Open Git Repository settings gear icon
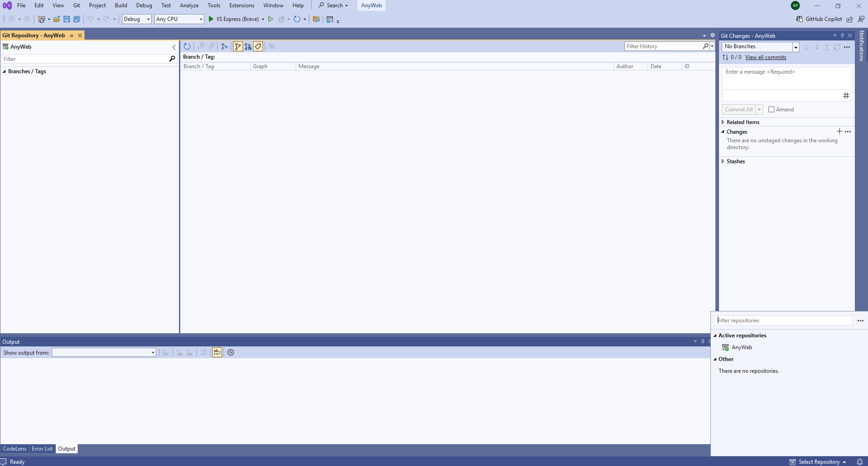868x466 pixels. (713, 35)
